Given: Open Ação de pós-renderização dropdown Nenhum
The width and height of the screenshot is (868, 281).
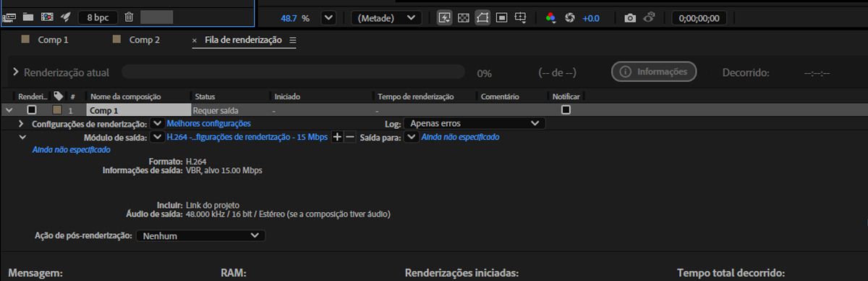Looking at the screenshot, I should [x=200, y=235].
